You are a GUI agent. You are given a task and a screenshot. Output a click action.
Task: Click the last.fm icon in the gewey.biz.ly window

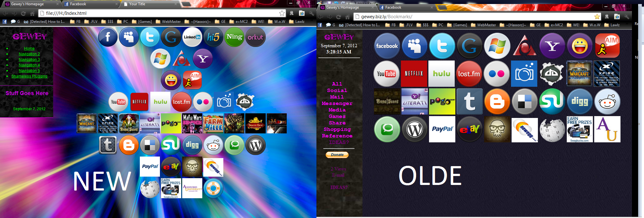click(x=469, y=73)
